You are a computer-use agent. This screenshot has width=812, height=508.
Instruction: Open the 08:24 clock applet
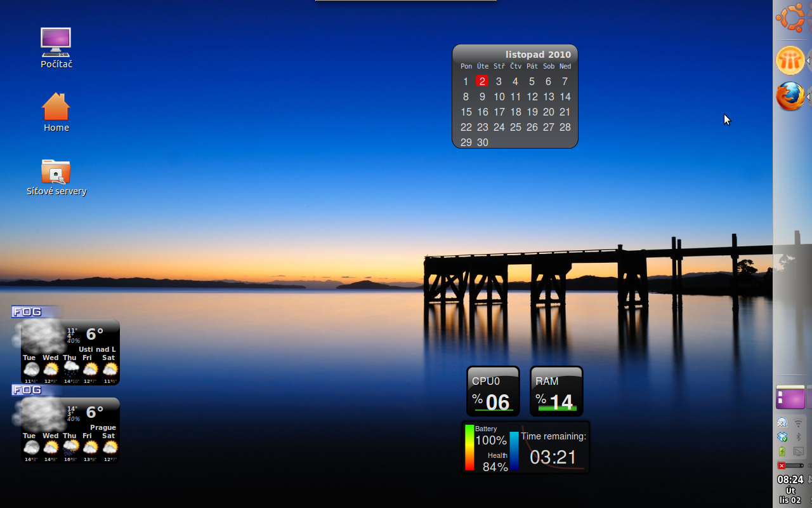pos(790,490)
